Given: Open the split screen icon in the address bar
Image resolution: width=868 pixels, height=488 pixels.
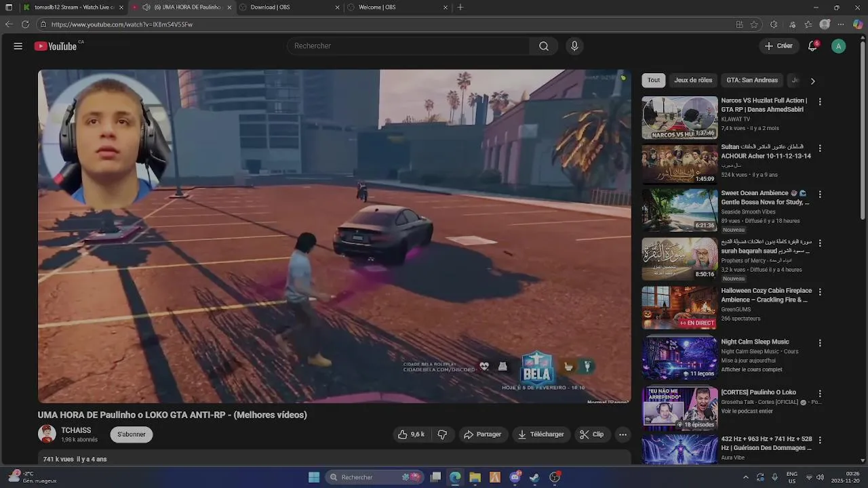Looking at the screenshot, I should pyautogui.click(x=739, y=24).
